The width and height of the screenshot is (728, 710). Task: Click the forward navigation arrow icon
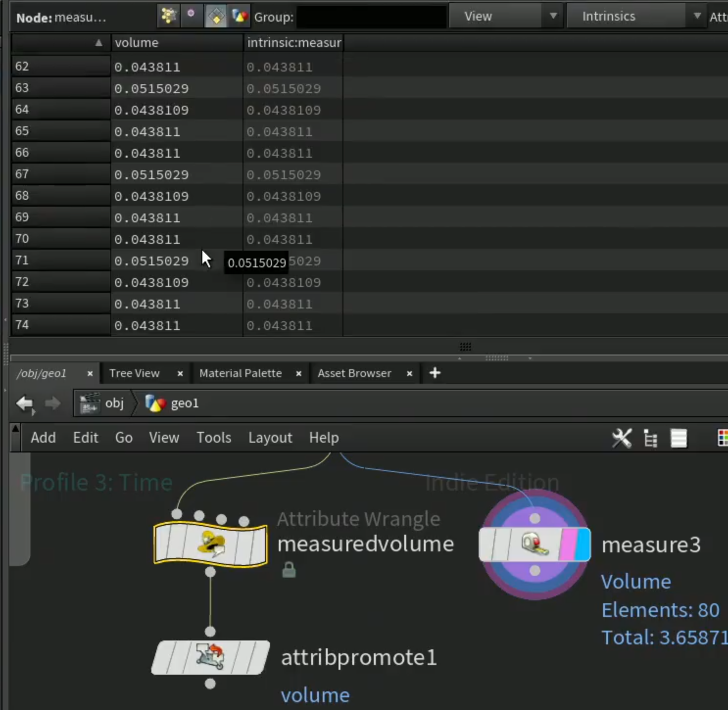52,403
